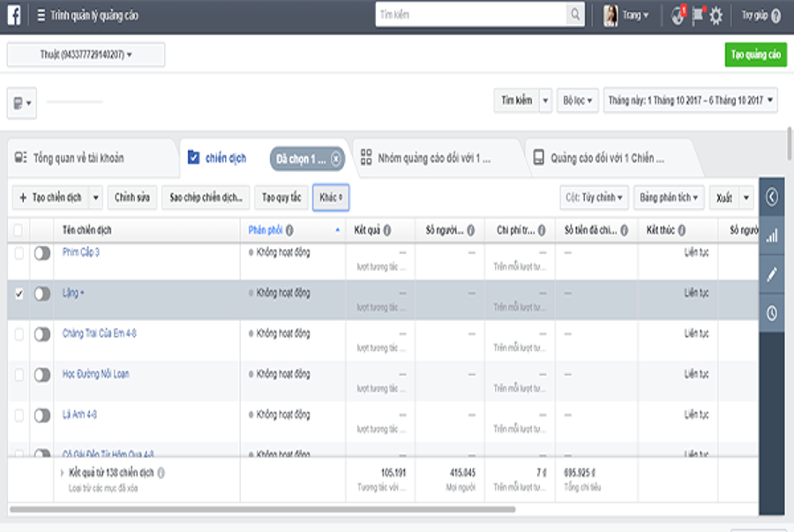This screenshot has height=532, width=794.
Task: Click the Tạo quảng cáo green button
Action: (x=755, y=55)
